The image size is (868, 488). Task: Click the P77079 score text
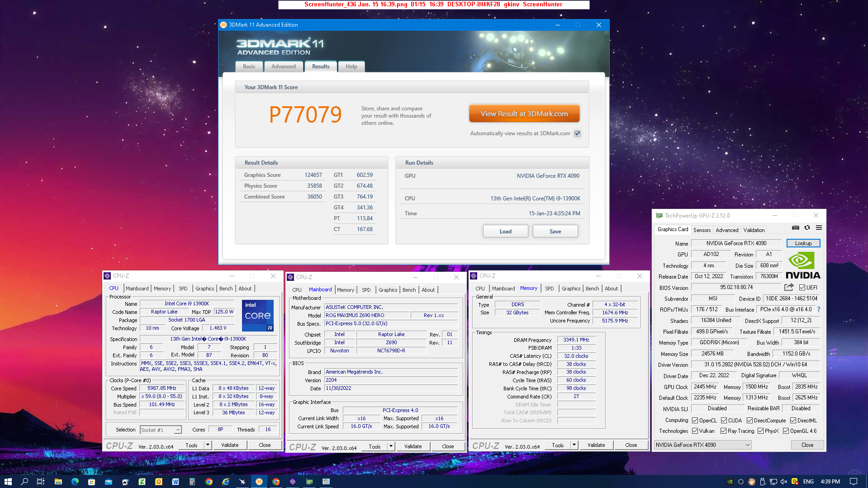click(305, 114)
